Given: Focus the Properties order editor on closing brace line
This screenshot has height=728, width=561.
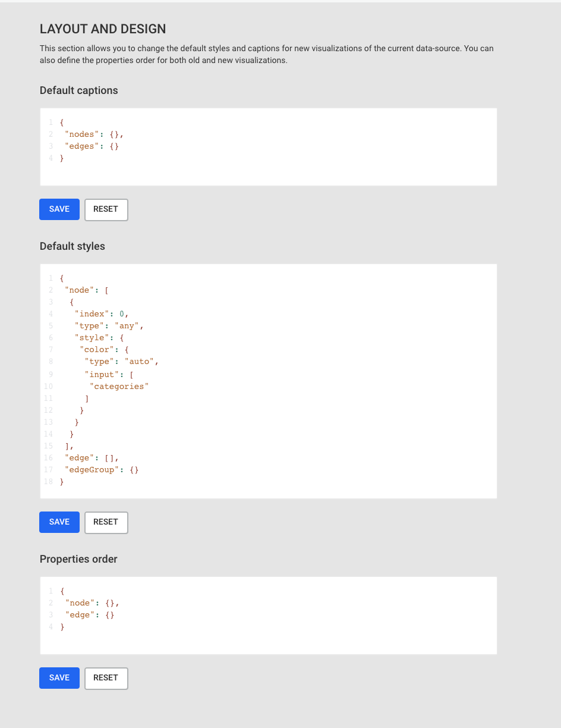Looking at the screenshot, I should [x=62, y=627].
